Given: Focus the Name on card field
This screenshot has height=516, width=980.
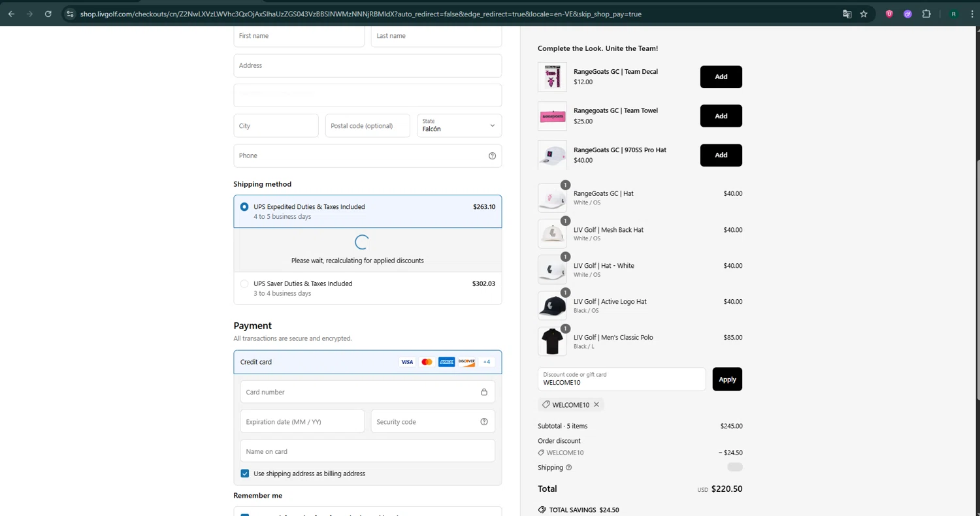Looking at the screenshot, I should (368, 451).
